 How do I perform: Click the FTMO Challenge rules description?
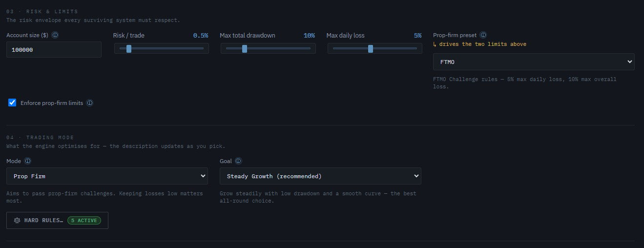coord(525,83)
